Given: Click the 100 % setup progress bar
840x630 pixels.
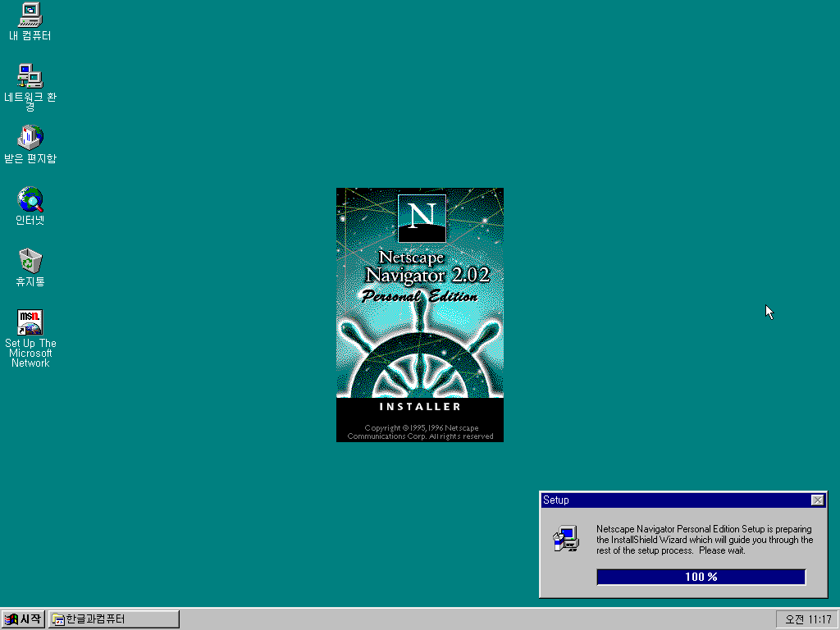Looking at the screenshot, I should click(701, 577).
